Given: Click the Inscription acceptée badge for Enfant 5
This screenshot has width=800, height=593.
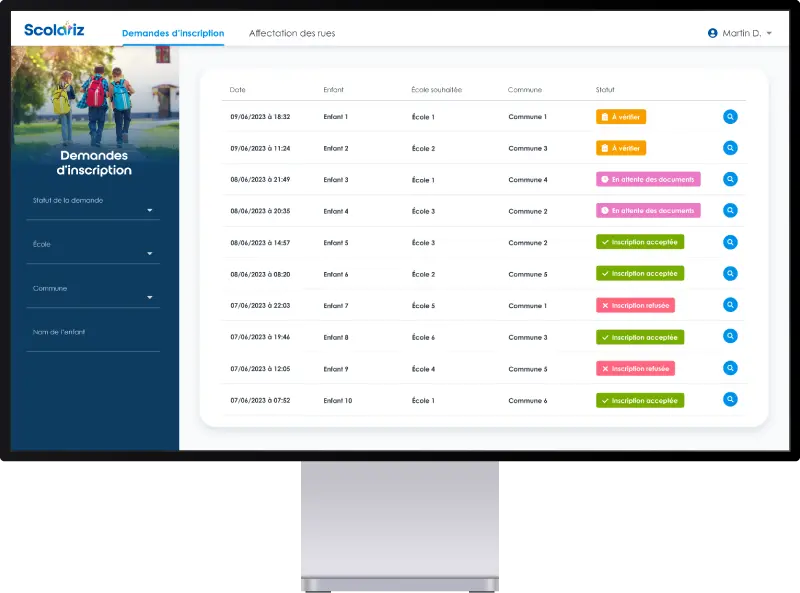Looking at the screenshot, I should click(640, 242).
